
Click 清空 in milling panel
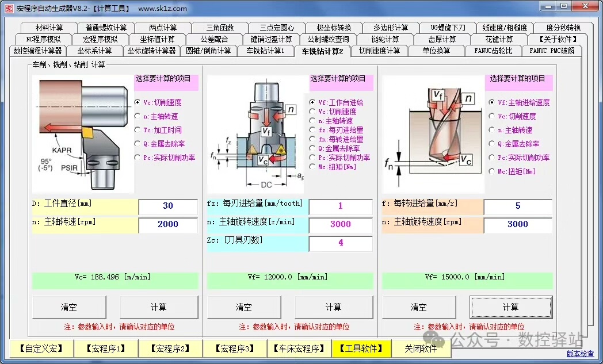(x=244, y=307)
